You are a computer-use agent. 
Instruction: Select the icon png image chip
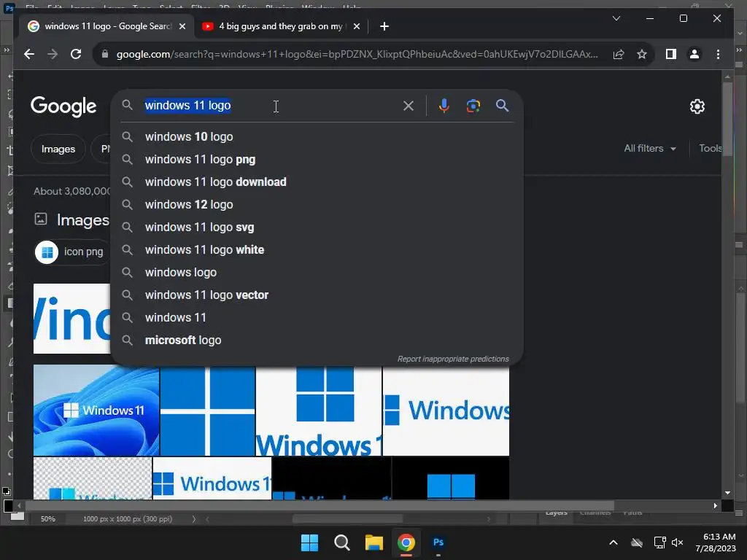click(x=71, y=252)
